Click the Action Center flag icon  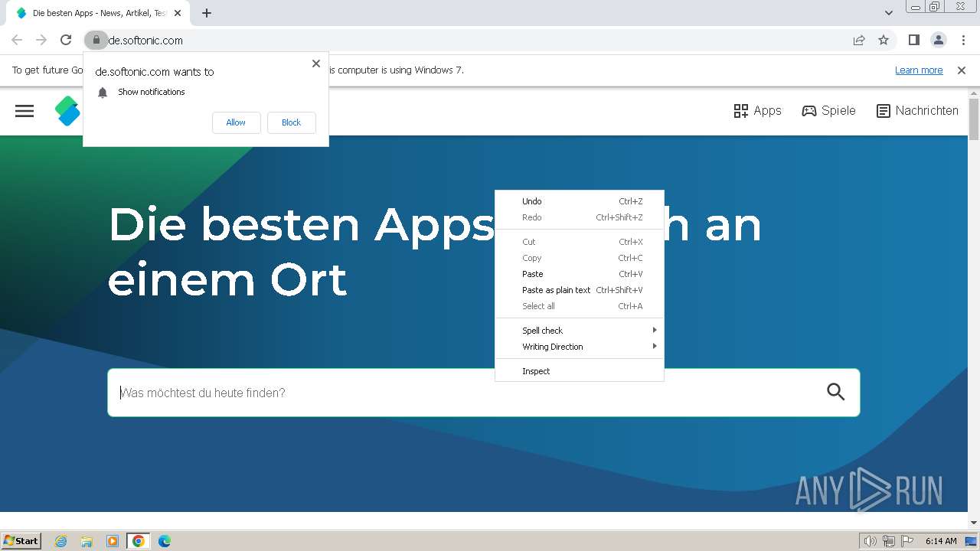pos(907,541)
